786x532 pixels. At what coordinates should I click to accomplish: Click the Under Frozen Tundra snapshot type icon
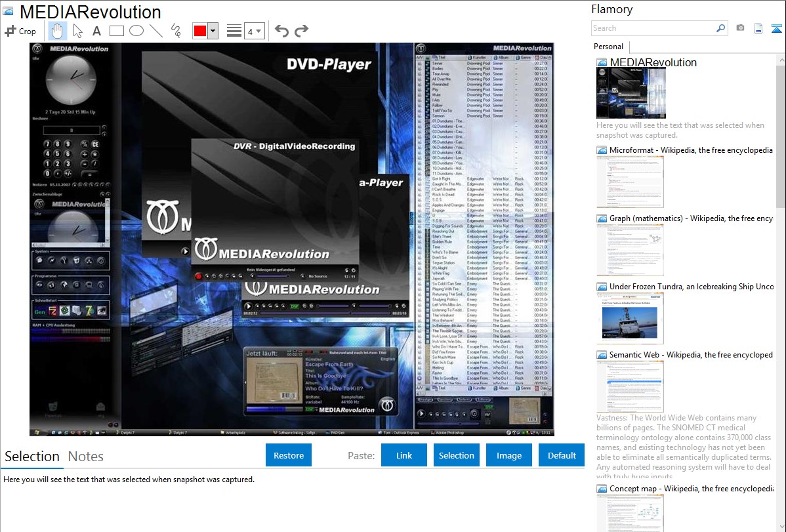click(602, 286)
